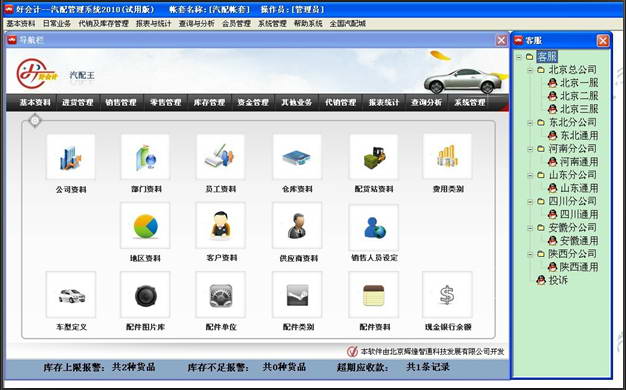Viewport: 626px width, 390px height.
Task: Select 四川通用 in the 客服 tree
Action: tap(579, 214)
